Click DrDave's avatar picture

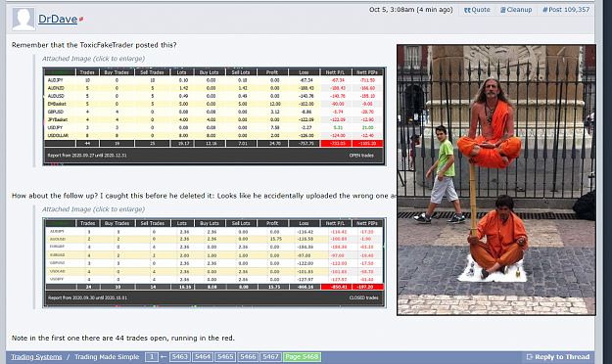pyautogui.click(x=24, y=19)
